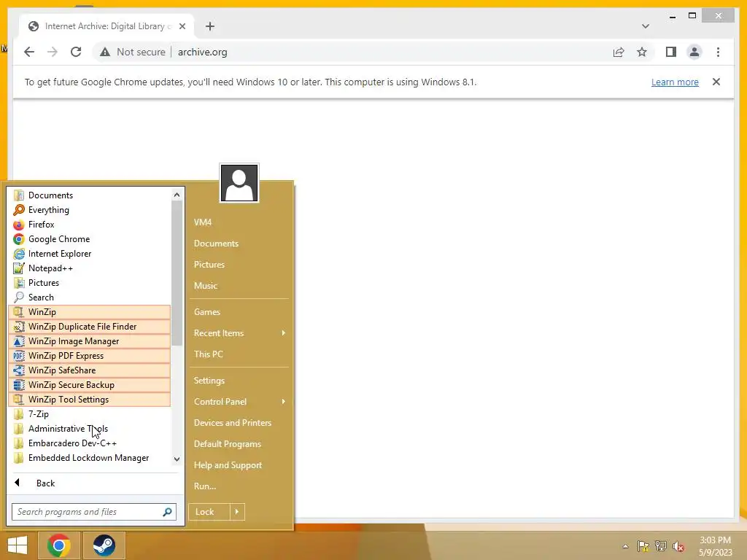Open Chrome's tab search dropdown chevron

(646, 26)
